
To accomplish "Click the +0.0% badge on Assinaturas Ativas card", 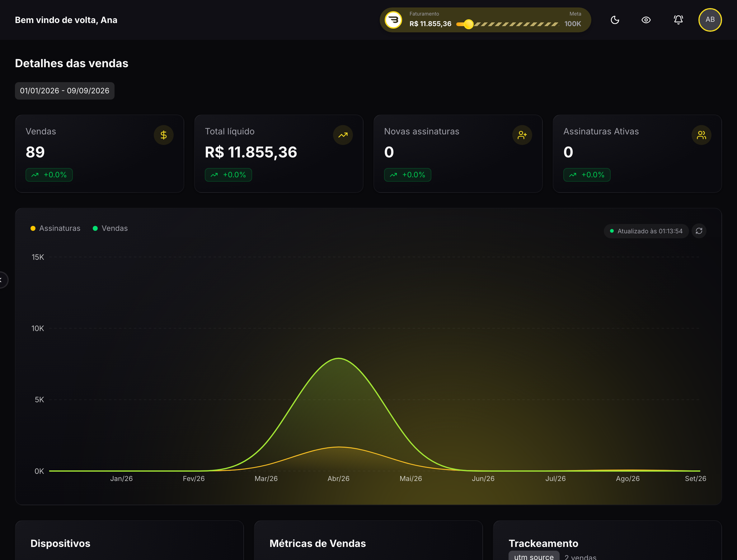I will [587, 175].
